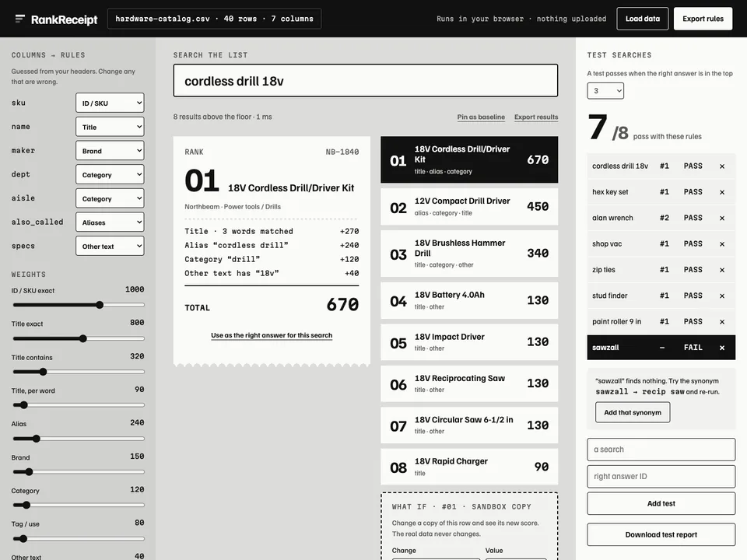
Task: Select result 08 18V Rapid Charger
Action: coord(469,467)
